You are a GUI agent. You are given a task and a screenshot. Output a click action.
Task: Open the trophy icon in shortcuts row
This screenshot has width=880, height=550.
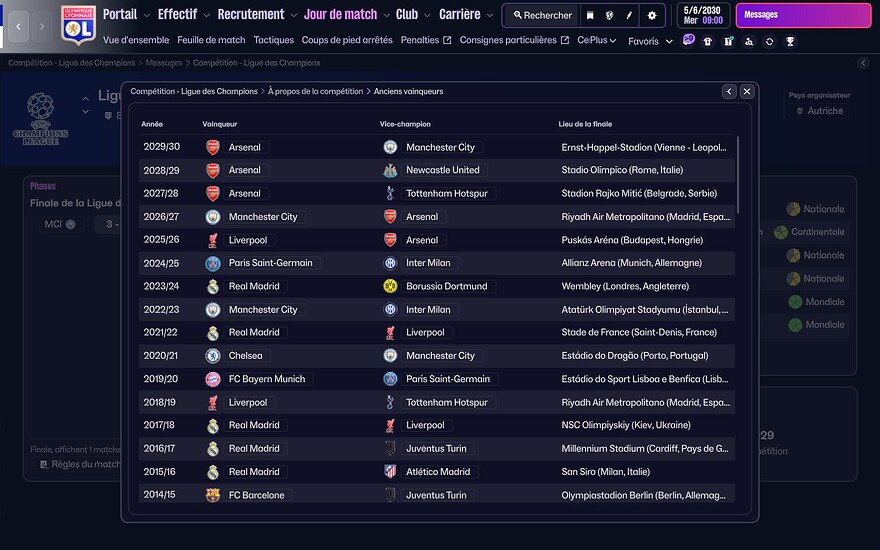790,42
